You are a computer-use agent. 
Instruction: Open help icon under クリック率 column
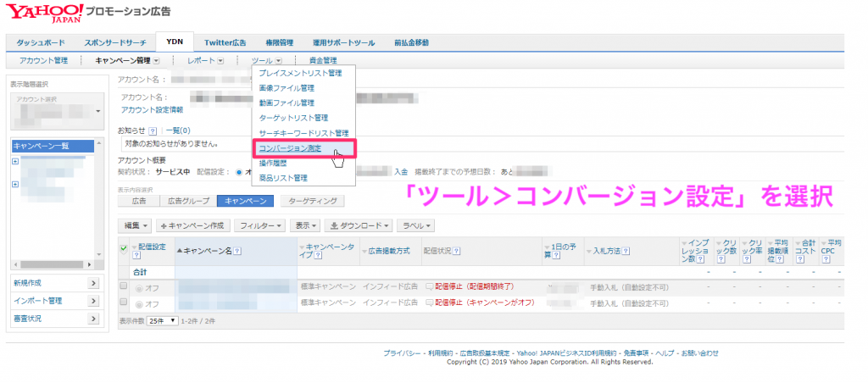746,259
